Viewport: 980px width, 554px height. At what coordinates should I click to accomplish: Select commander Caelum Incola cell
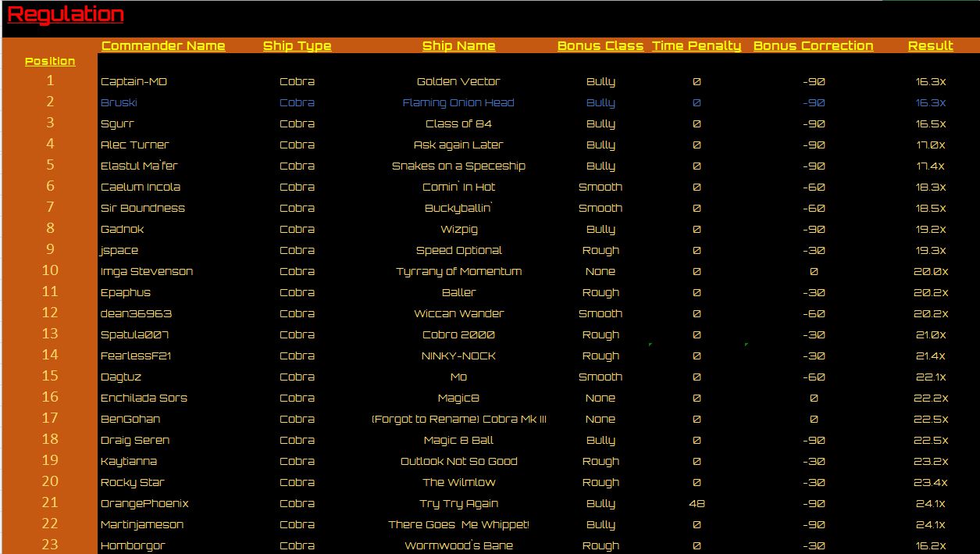[141, 187]
